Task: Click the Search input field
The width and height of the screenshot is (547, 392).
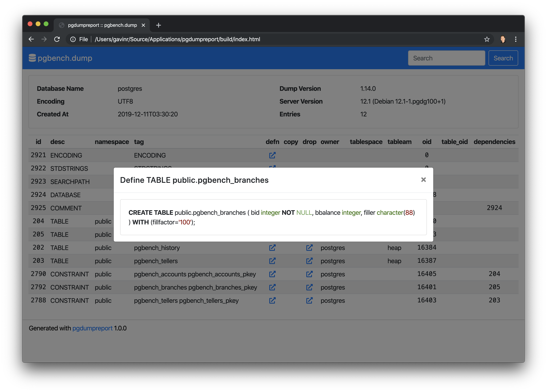Action: (x=446, y=58)
